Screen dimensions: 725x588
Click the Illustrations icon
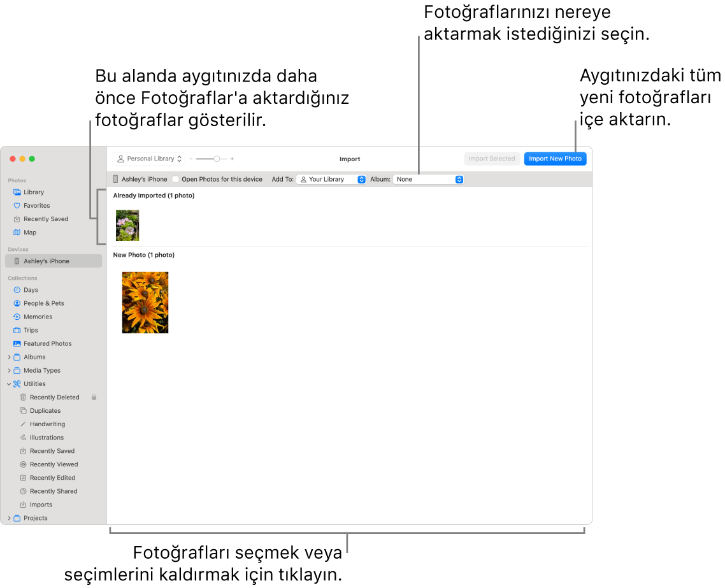pyautogui.click(x=23, y=438)
